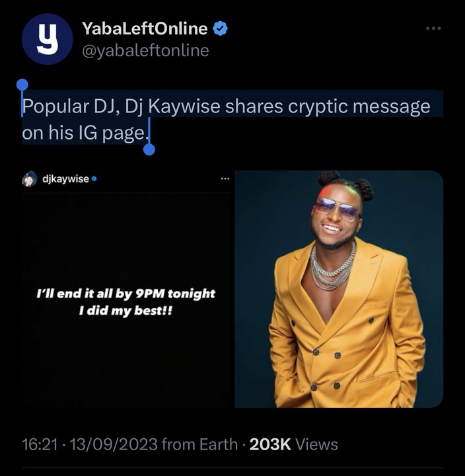The image size is (465, 476).
Task: Open three-dot menu in the Instagram screenshot
Action: coord(225,178)
